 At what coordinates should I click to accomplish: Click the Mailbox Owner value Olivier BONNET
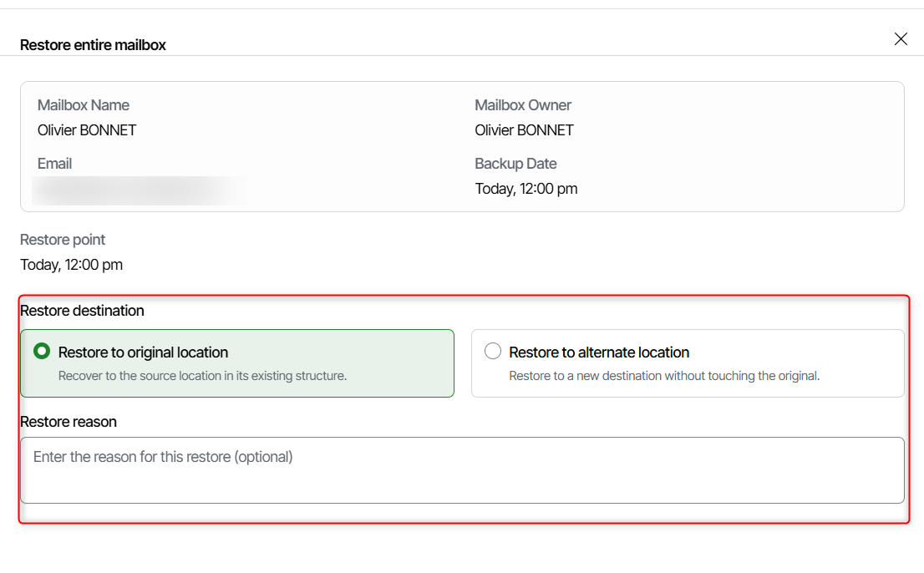[524, 130]
